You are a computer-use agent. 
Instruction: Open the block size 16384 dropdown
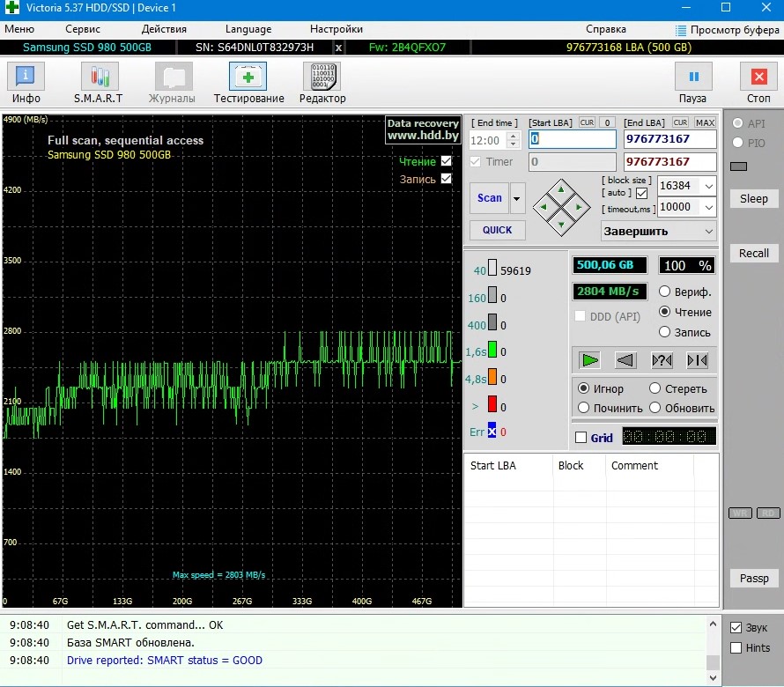[x=709, y=186]
